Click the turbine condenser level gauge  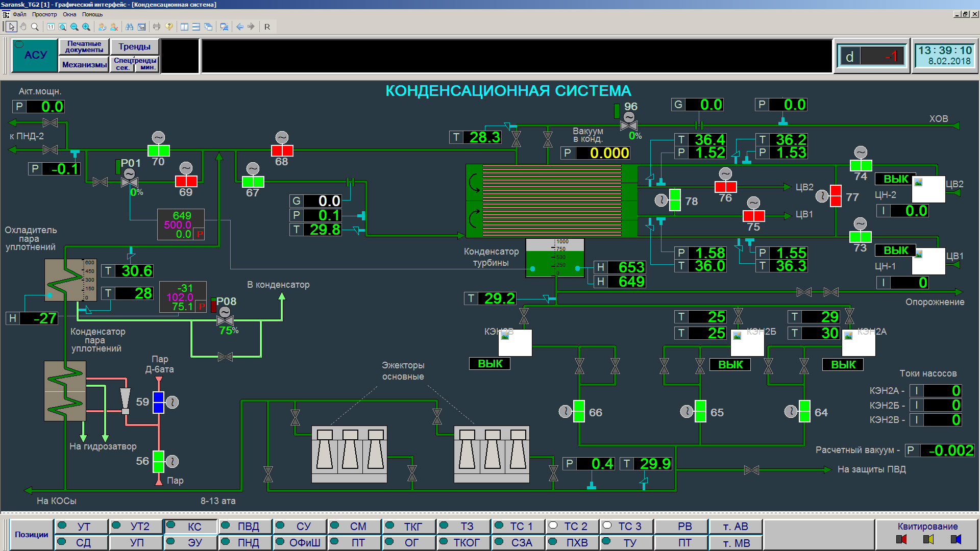[x=555, y=258]
